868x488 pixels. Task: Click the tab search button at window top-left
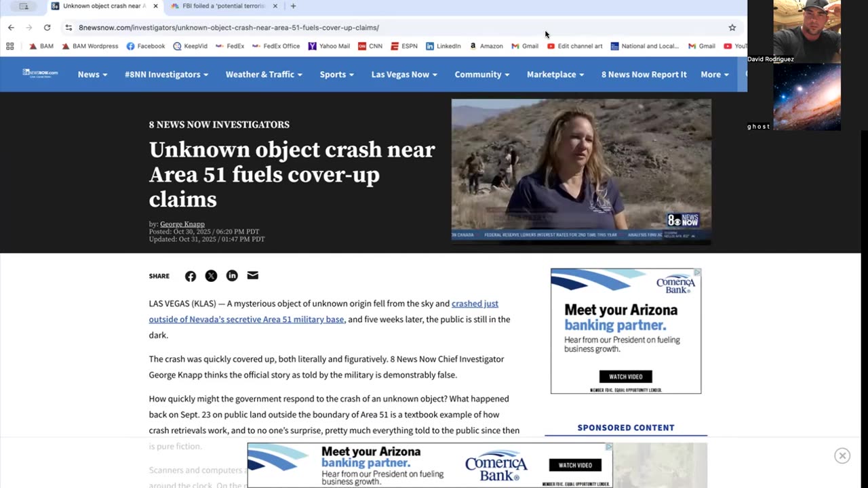[24, 6]
